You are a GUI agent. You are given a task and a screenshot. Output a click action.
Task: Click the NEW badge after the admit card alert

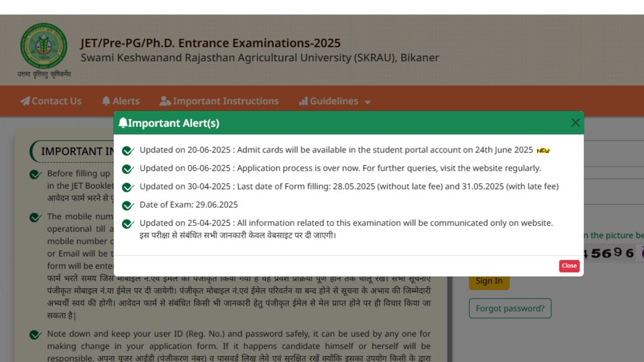tap(543, 150)
